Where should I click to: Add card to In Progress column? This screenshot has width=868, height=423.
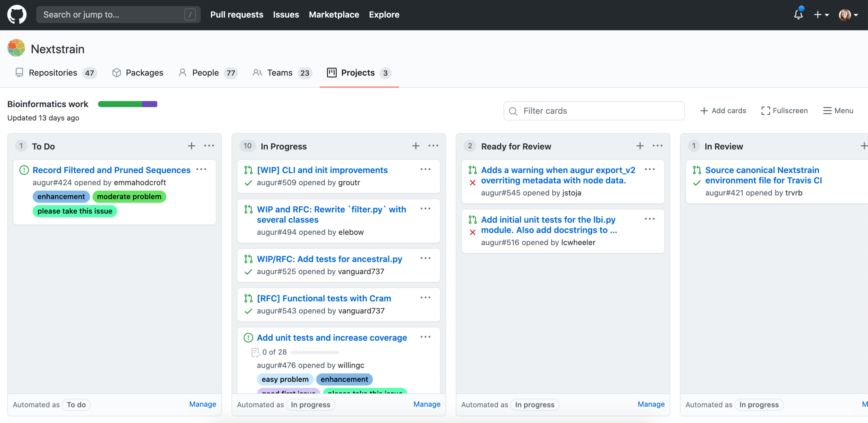pyautogui.click(x=416, y=146)
